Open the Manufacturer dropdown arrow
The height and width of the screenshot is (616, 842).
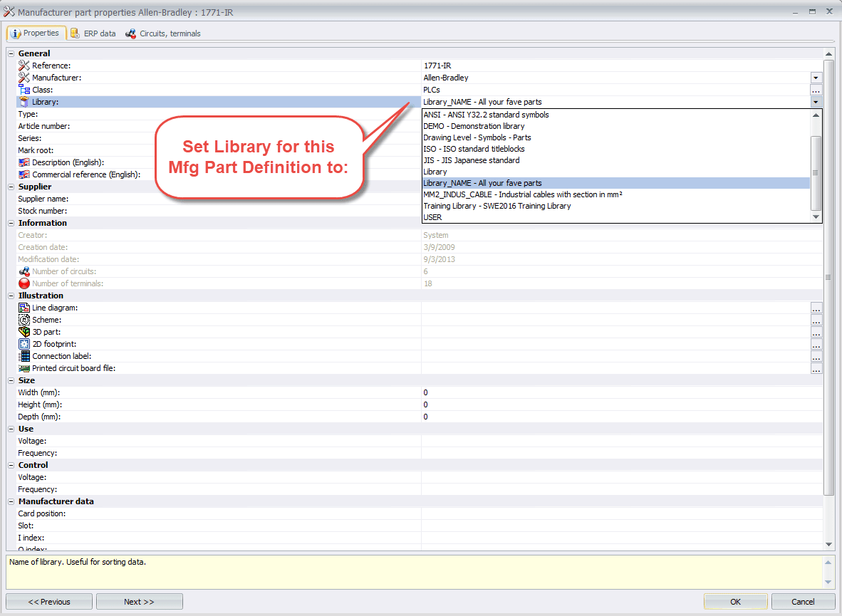[x=816, y=78]
